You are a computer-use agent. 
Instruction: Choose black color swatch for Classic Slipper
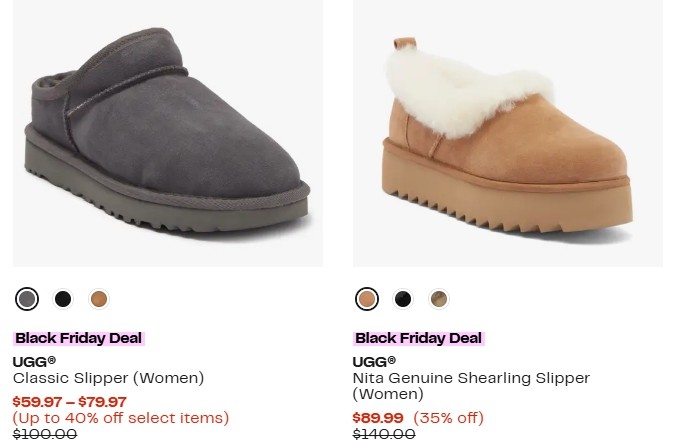(63, 298)
